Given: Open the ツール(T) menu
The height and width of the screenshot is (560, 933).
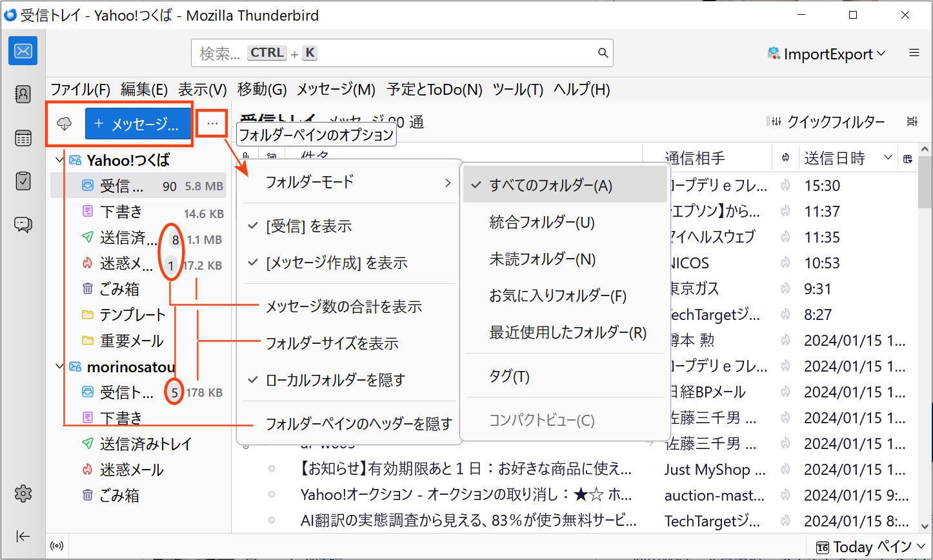Looking at the screenshot, I should click(517, 90).
